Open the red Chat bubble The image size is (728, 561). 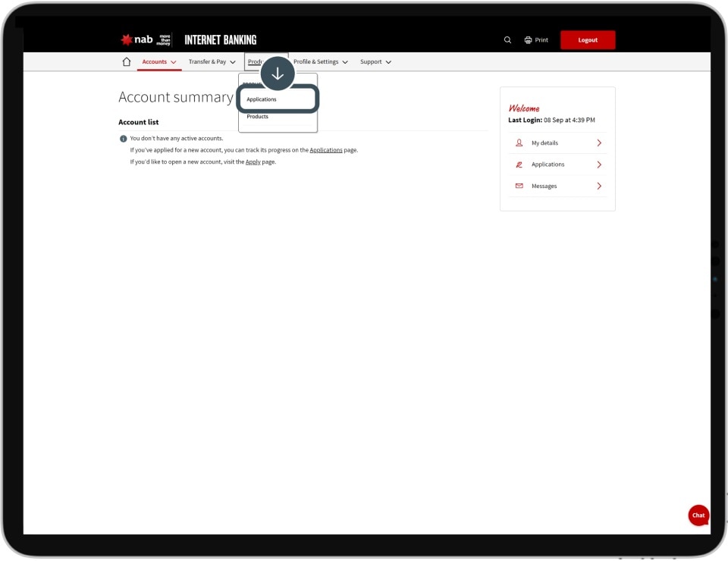[698, 516]
